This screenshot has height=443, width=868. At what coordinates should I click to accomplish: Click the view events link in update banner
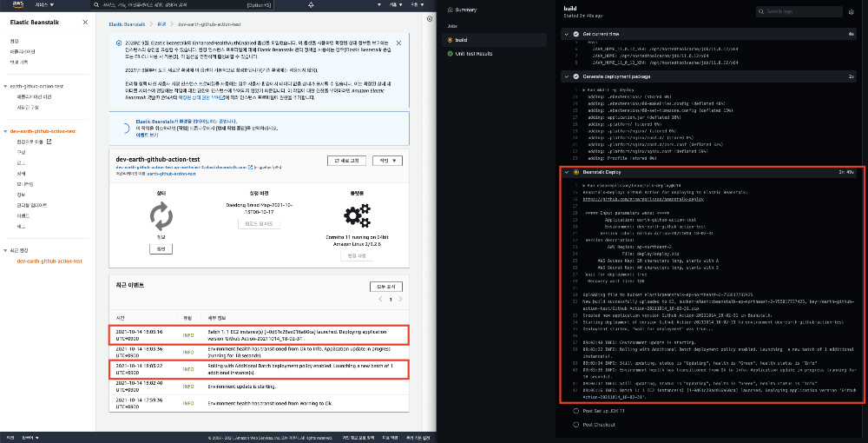(147, 135)
